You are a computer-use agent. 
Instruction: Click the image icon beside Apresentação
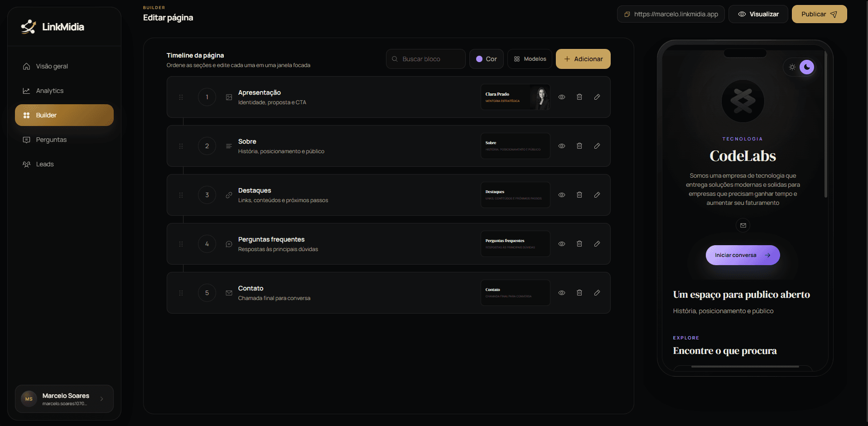(x=229, y=97)
